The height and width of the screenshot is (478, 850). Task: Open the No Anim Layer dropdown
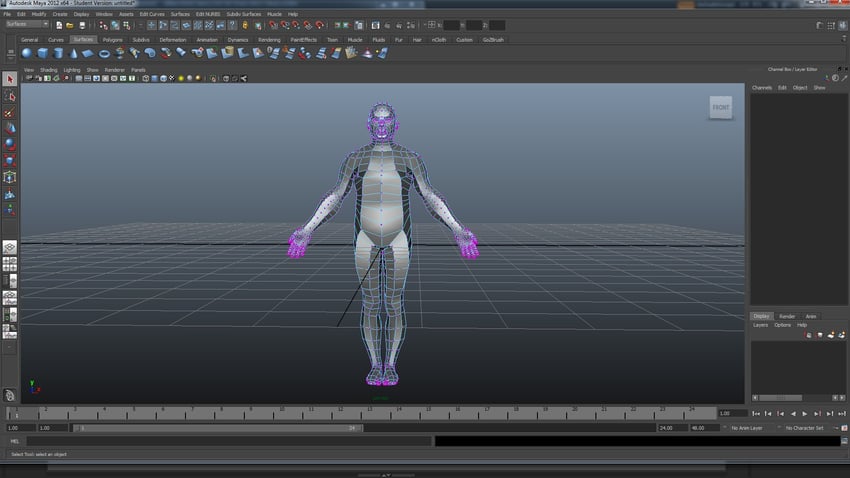[x=746, y=428]
